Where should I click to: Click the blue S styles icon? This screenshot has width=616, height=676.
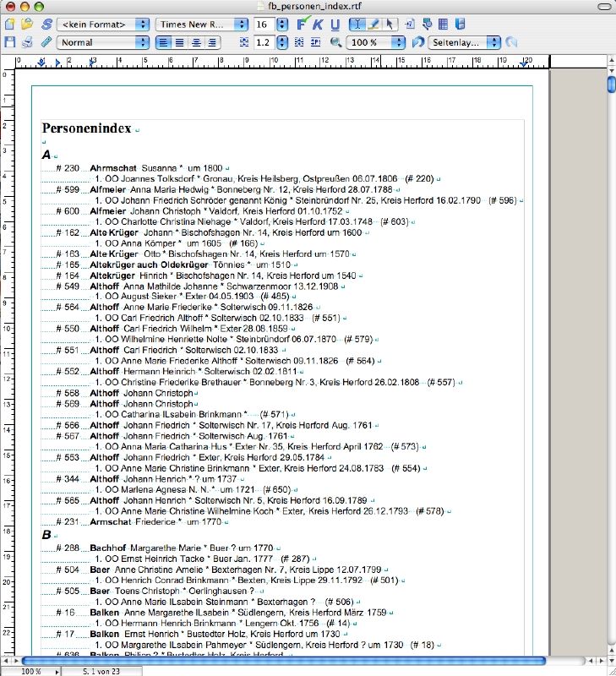click(x=46, y=24)
